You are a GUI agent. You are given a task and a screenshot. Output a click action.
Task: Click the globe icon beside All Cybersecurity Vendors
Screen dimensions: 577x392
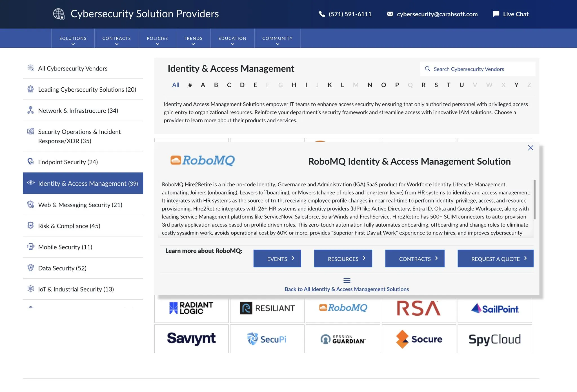pyautogui.click(x=30, y=68)
